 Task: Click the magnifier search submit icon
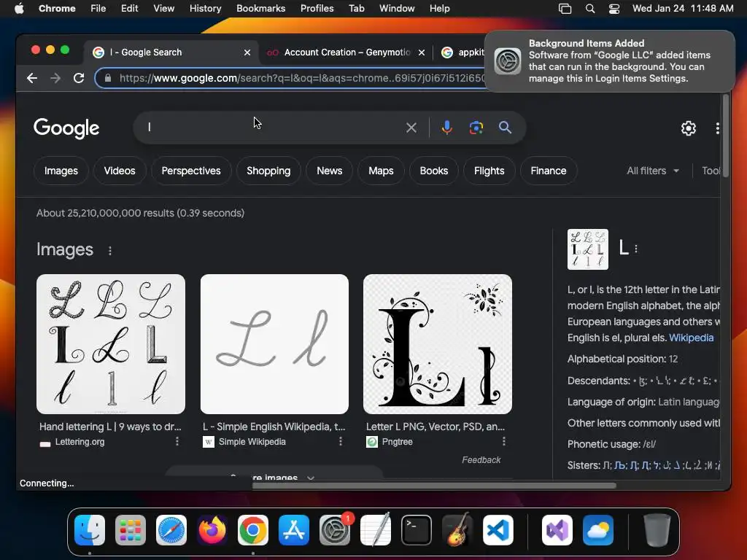(505, 128)
